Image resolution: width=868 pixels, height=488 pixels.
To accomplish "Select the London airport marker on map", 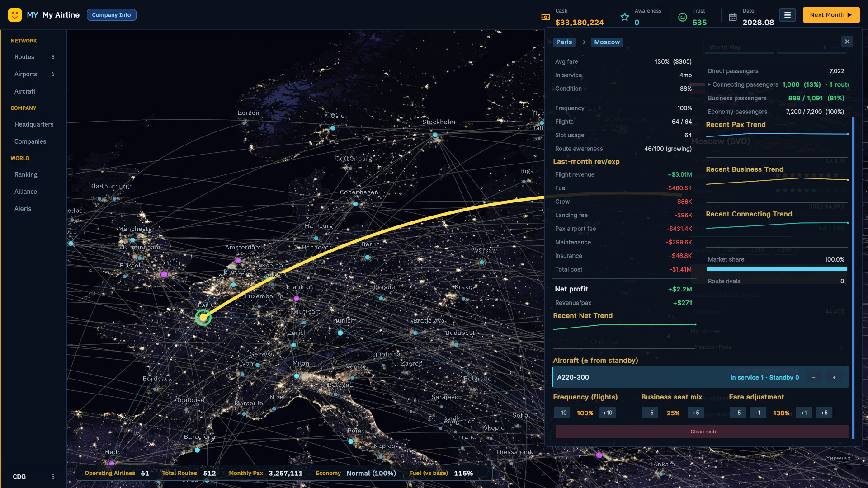I will pos(164,274).
